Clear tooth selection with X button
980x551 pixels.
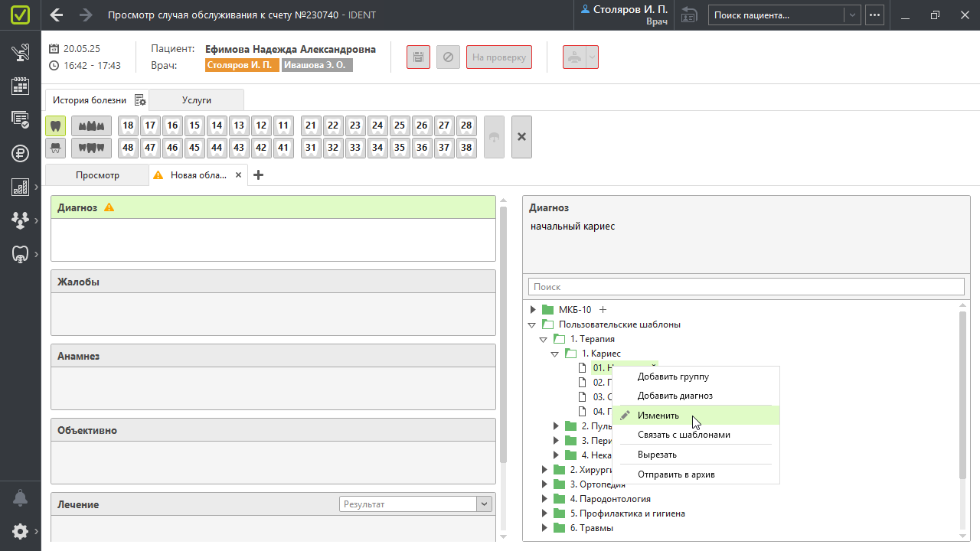click(521, 137)
